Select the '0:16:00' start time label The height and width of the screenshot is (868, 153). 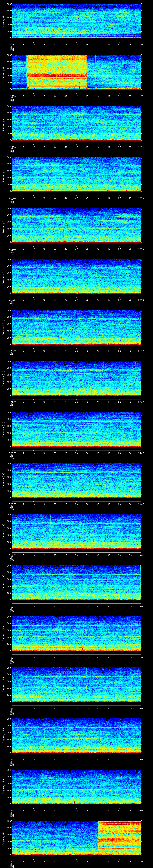tap(12, 147)
